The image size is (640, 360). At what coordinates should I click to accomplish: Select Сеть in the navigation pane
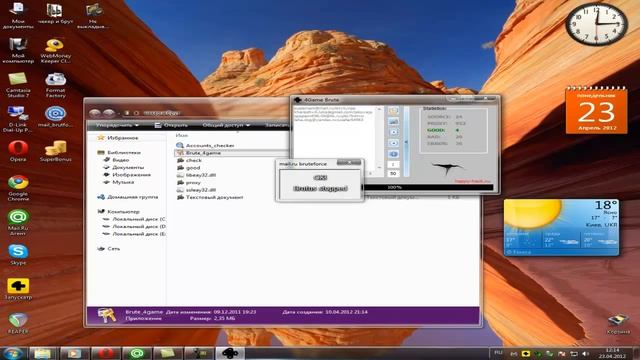pos(109,249)
